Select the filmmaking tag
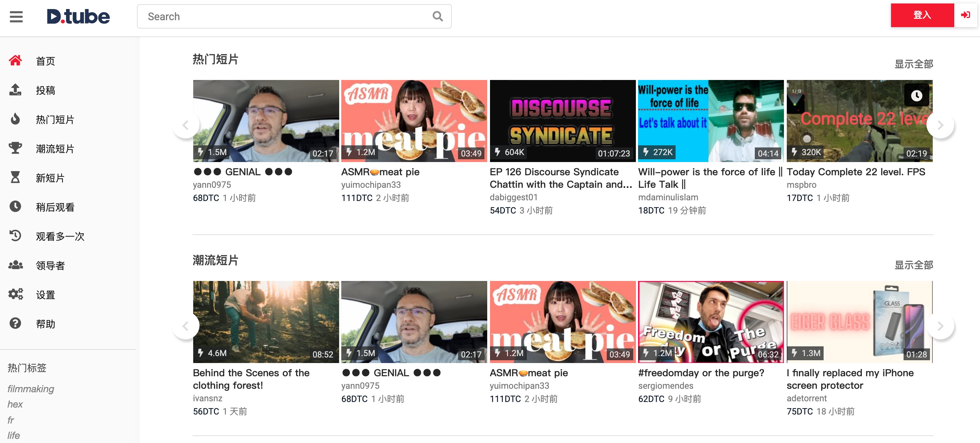The height and width of the screenshot is (443, 980). click(x=31, y=388)
